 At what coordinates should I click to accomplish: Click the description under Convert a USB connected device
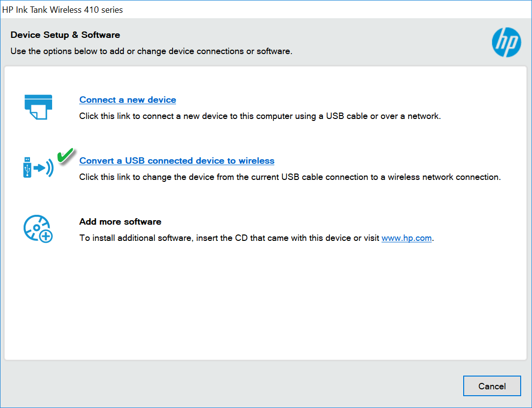(290, 177)
